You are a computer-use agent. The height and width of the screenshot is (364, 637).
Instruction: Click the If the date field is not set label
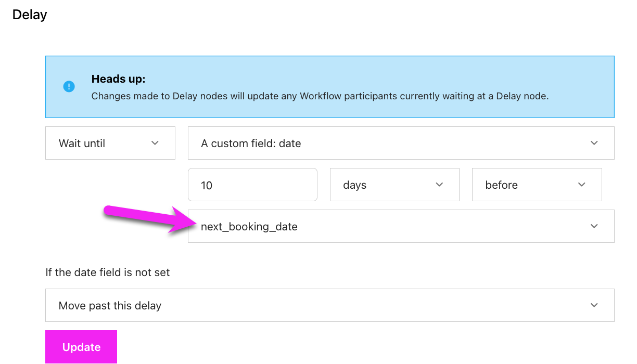108,272
